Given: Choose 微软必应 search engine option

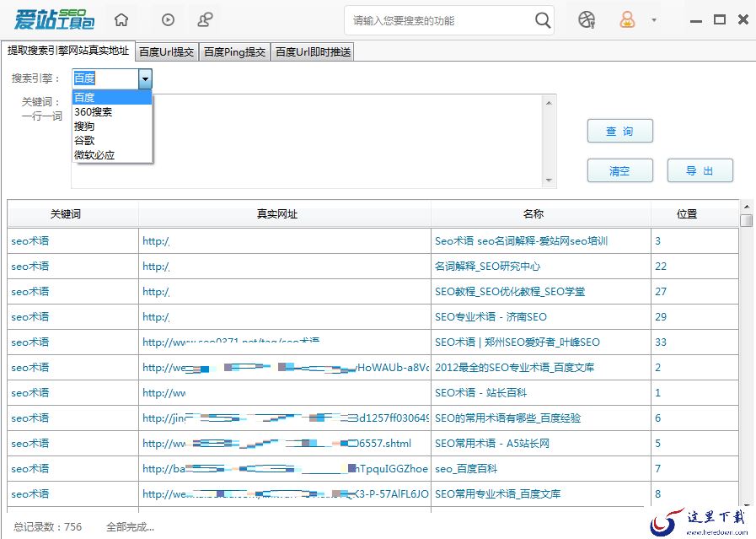Looking at the screenshot, I should [112, 155].
